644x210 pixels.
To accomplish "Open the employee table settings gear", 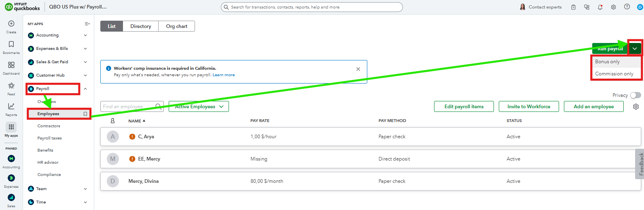I will [x=636, y=107].
